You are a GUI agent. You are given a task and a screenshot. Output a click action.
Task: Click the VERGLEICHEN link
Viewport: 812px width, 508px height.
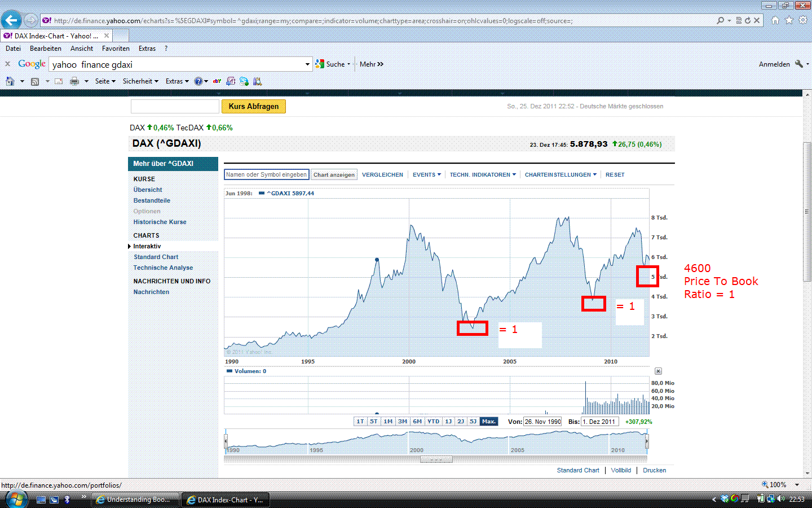(382, 175)
